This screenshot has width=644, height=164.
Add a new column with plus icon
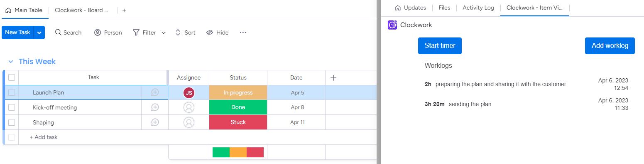[333, 77]
